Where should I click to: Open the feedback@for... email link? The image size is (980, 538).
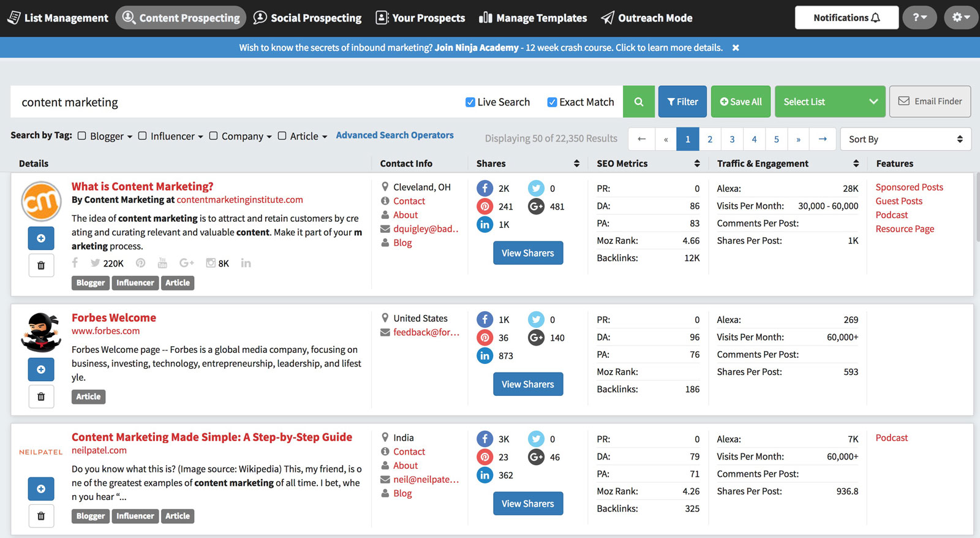coord(426,332)
